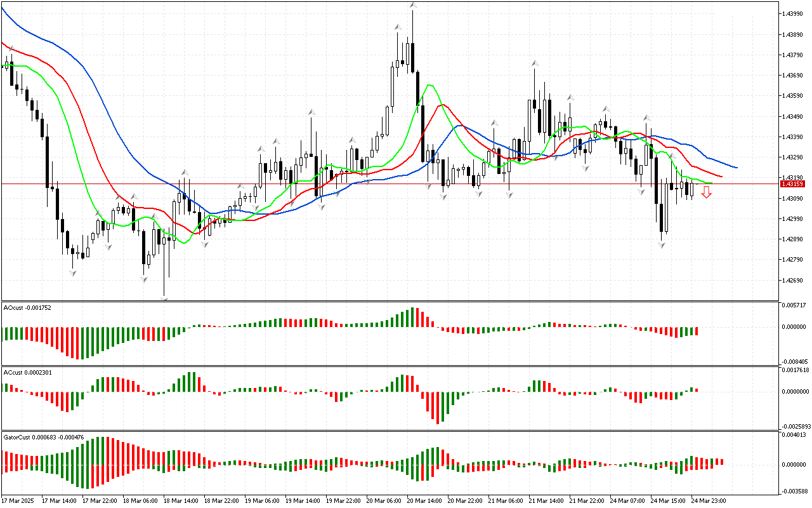Screen dimensions: 812x508
Task: Click the 21 Mar 22:00 time label
Action: (x=587, y=500)
